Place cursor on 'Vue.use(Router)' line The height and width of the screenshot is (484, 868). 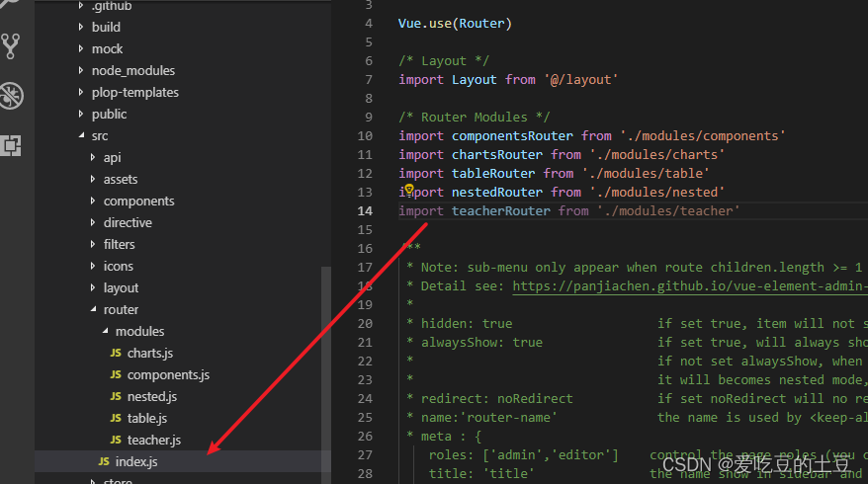point(455,24)
